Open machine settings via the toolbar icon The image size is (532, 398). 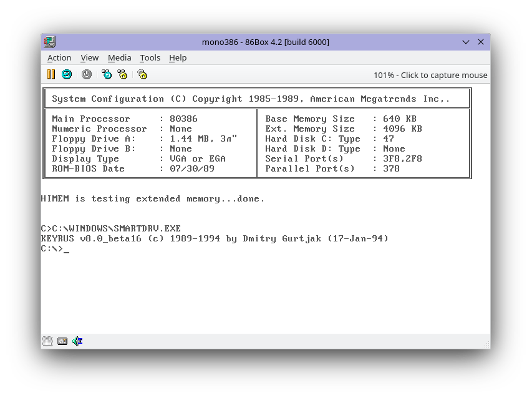click(142, 74)
